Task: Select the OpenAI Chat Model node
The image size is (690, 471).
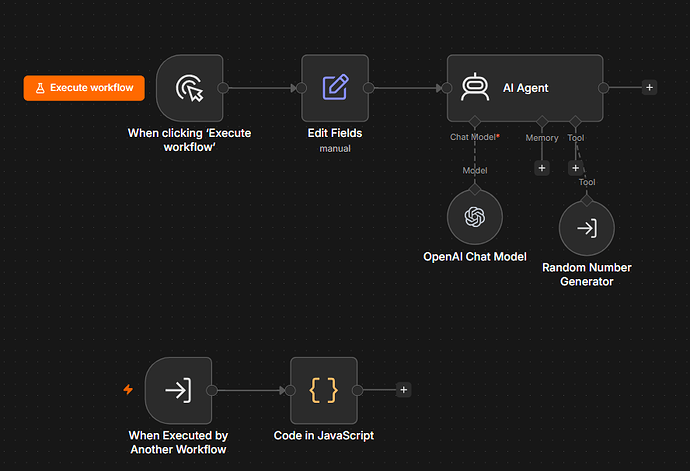Action: click(475, 217)
